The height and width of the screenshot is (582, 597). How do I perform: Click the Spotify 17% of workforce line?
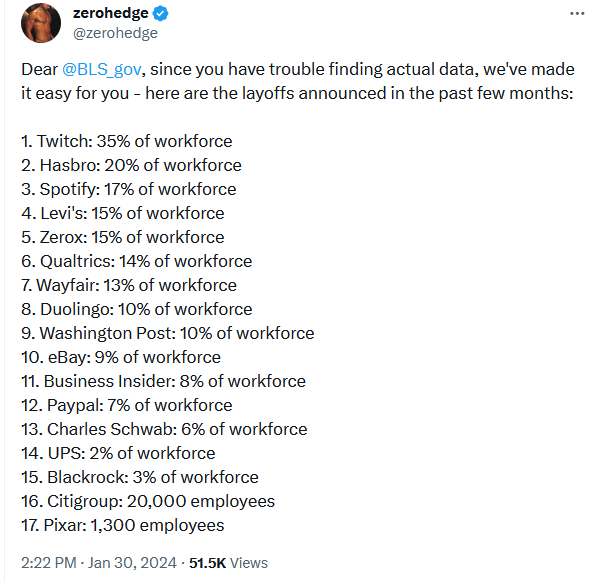(x=129, y=189)
